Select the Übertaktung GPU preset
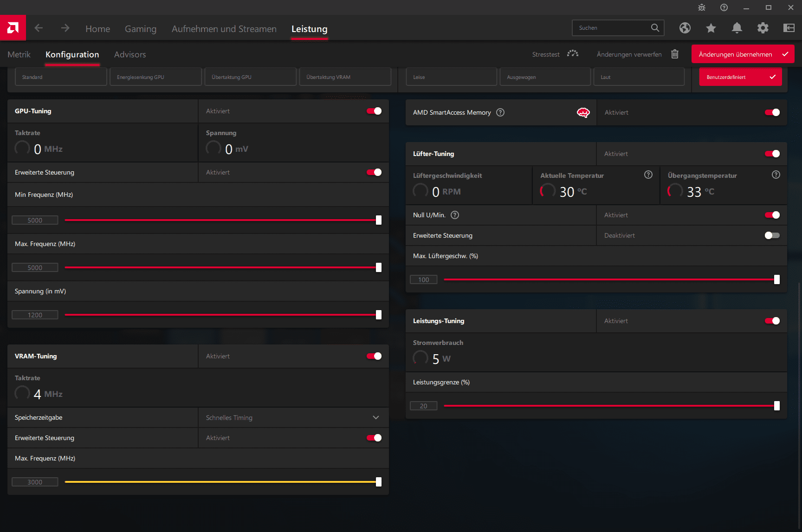Screen dimensions: 802x532 tap(250, 77)
